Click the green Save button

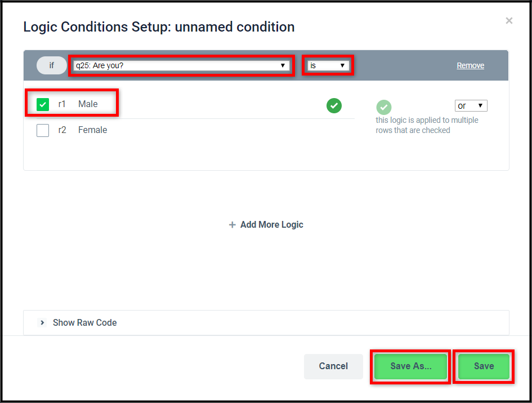[484, 366]
